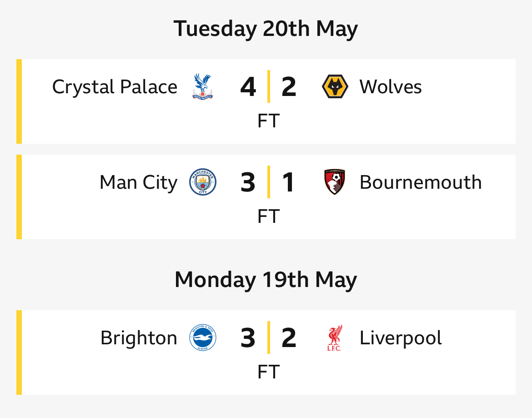The height and width of the screenshot is (418, 532).
Task: Open the Liverpool team name
Action: pyautogui.click(x=401, y=338)
